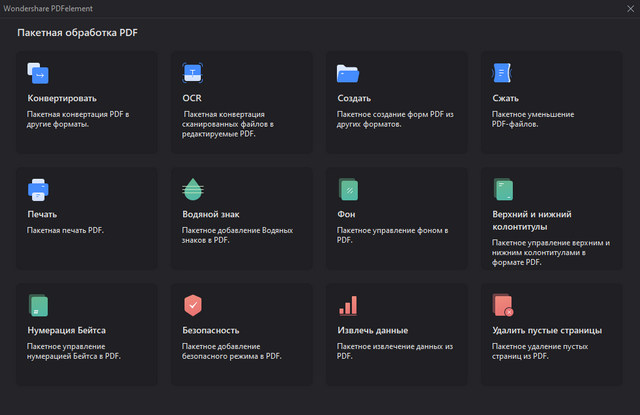Image resolution: width=640 pixels, height=415 pixels.
Task: Select the Извлечь данные description text
Action: point(395,350)
